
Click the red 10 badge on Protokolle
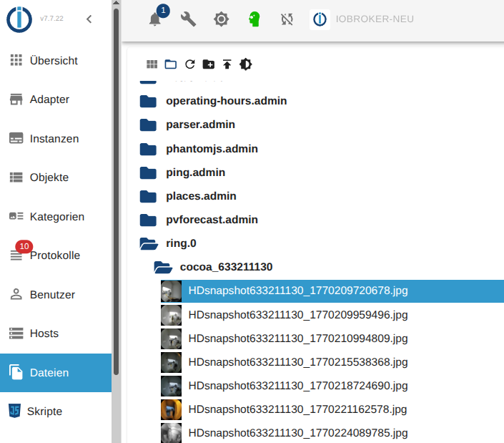pos(24,246)
